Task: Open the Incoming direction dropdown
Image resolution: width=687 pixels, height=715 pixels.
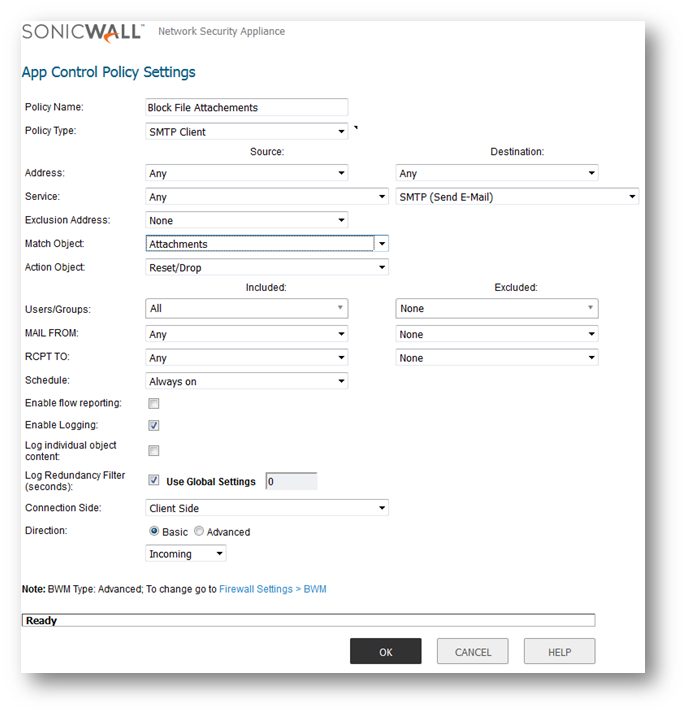Action: pyautogui.click(x=186, y=554)
